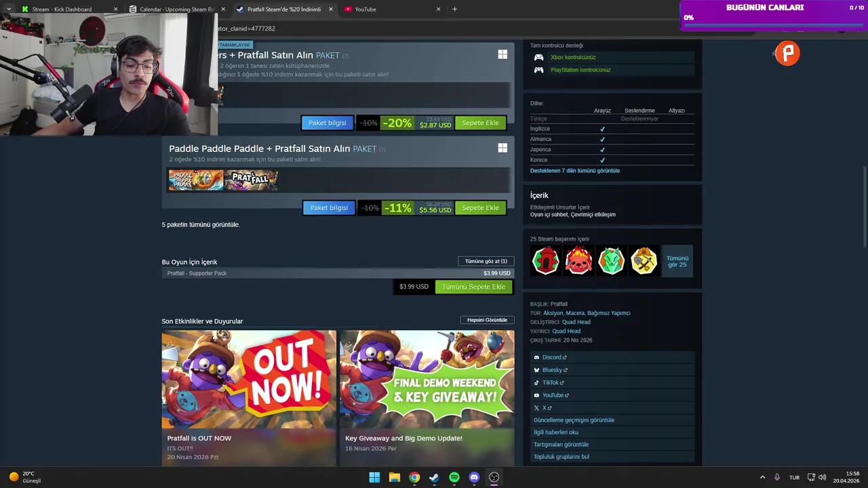Screen dimensions: 868x488
Task: Switch to Calendar Upcoming Steam tab
Action: click(176, 9)
